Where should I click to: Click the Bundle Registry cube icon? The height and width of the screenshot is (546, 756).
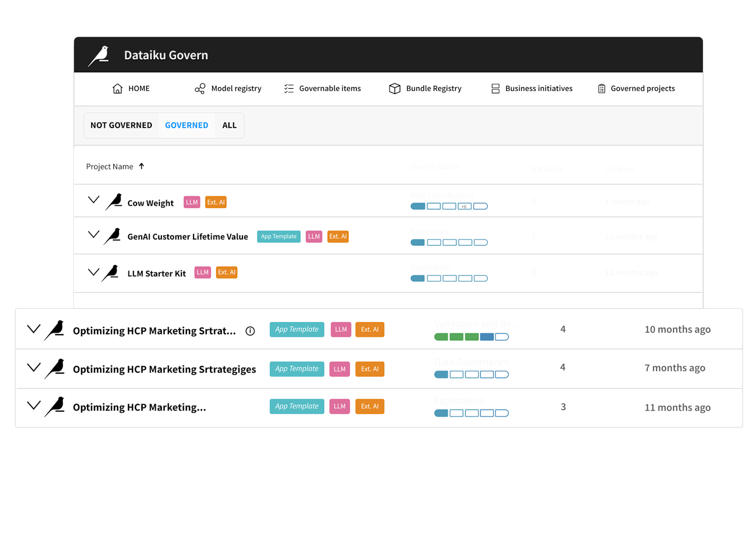pos(395,89)
